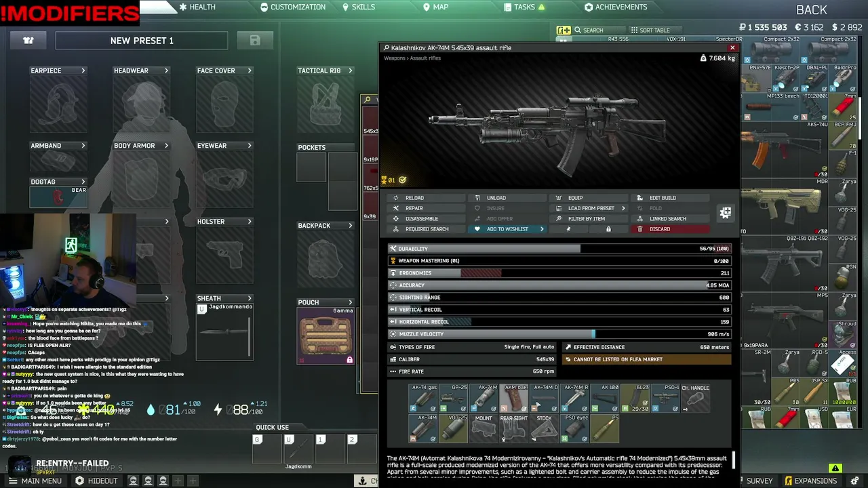This screenshot has width=868, height=488.
Task: Unload the rifle's ammunition
Action: tap(509, 198)
